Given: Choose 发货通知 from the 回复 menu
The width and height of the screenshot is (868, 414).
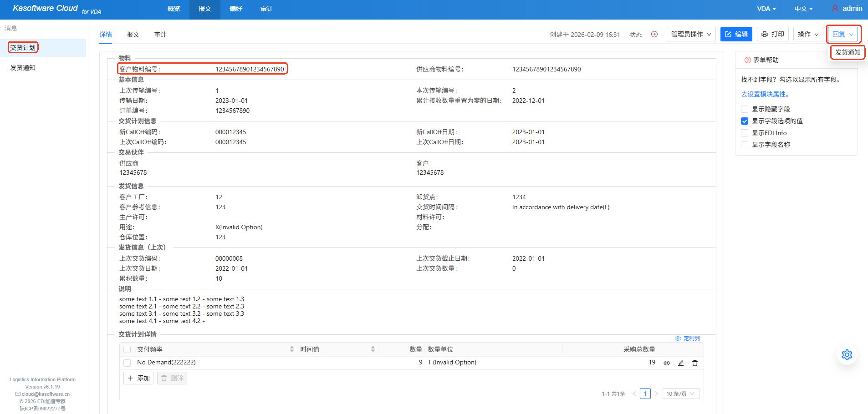Looking at the screenshot, I should pyautogui.click(x=848, y=52).
